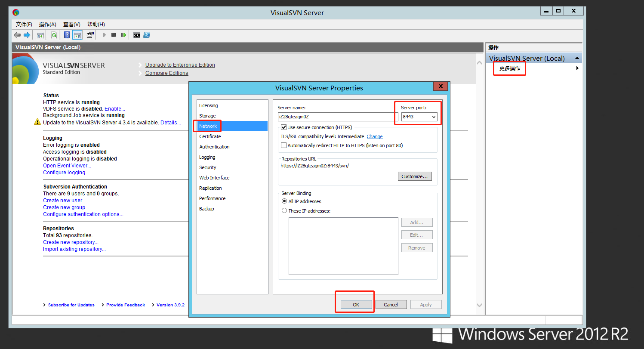Toggle Use secure connection (HTTPS) checkbox
The image size is (644, 349).
tap(284, 127)
